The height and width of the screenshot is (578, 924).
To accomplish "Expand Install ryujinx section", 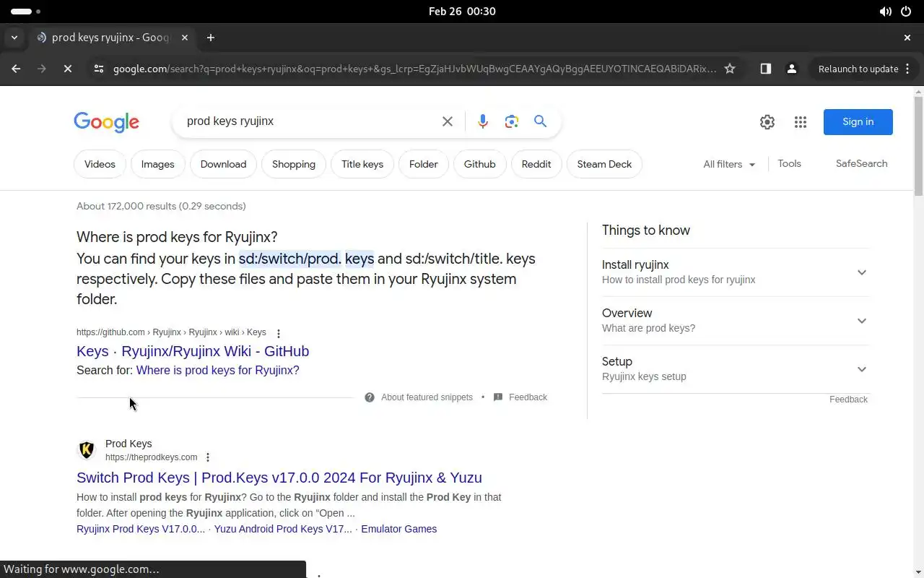I will point(735,272).
